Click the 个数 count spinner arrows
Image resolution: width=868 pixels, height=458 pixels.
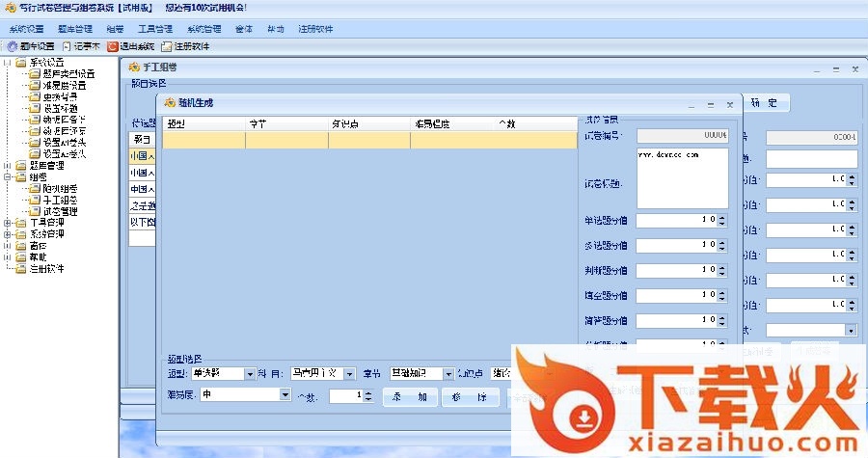[367, 395]
